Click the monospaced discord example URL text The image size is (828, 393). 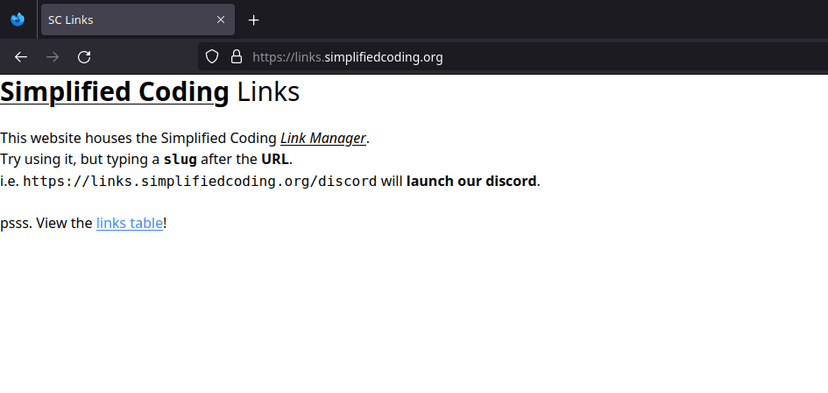[200, 181]
